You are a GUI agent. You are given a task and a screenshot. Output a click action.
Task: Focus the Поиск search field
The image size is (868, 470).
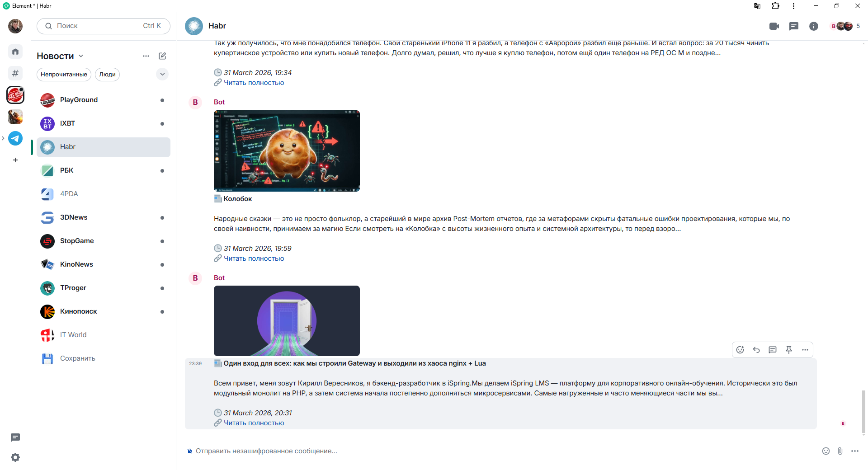104,26
